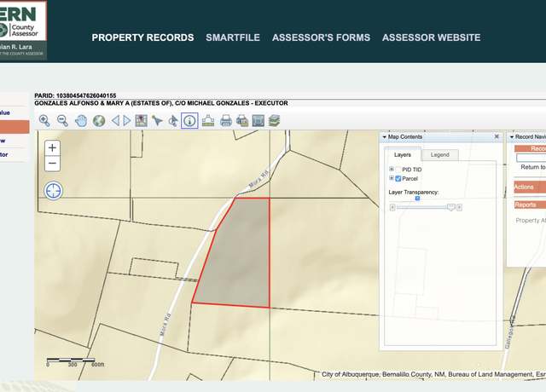Click the Return to link in Record Navigator
This screenshot has height=392, width=546.
pyautogui.click(x=532, y=167)
